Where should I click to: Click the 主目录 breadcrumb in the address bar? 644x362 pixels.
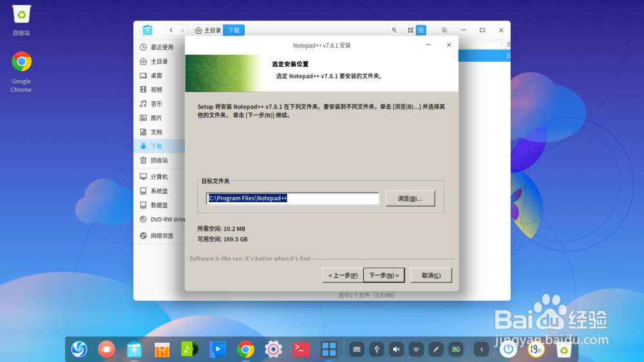click(x=208, y=30)
